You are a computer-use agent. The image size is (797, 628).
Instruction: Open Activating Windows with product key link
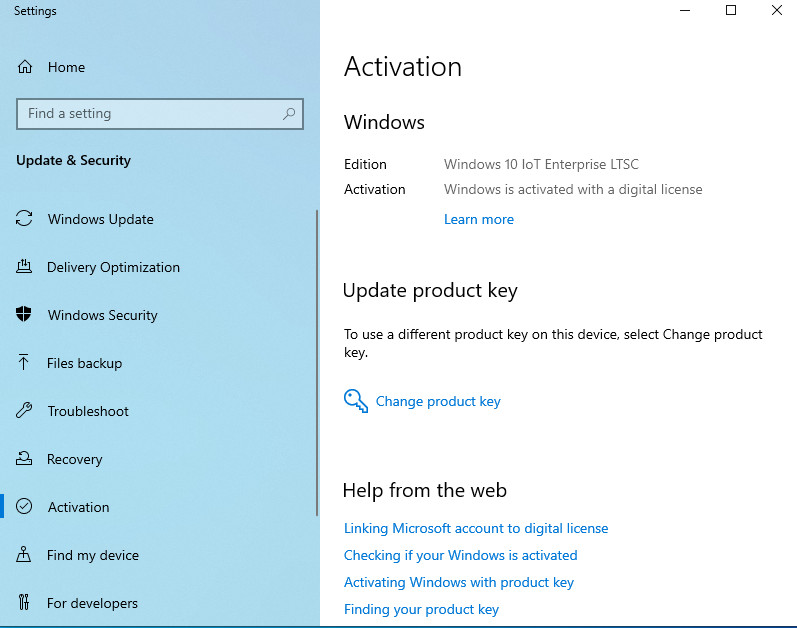coord(459,582)
